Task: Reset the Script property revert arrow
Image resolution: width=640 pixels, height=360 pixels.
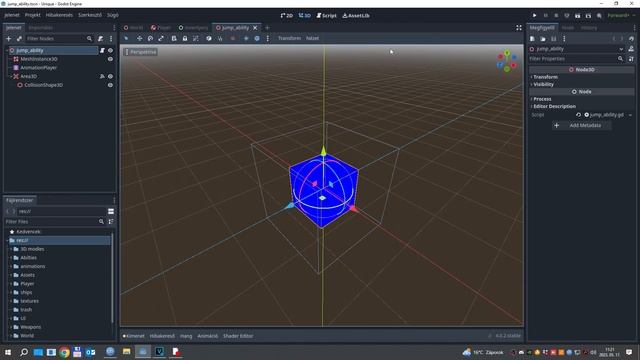Action: tap(578, 115)
